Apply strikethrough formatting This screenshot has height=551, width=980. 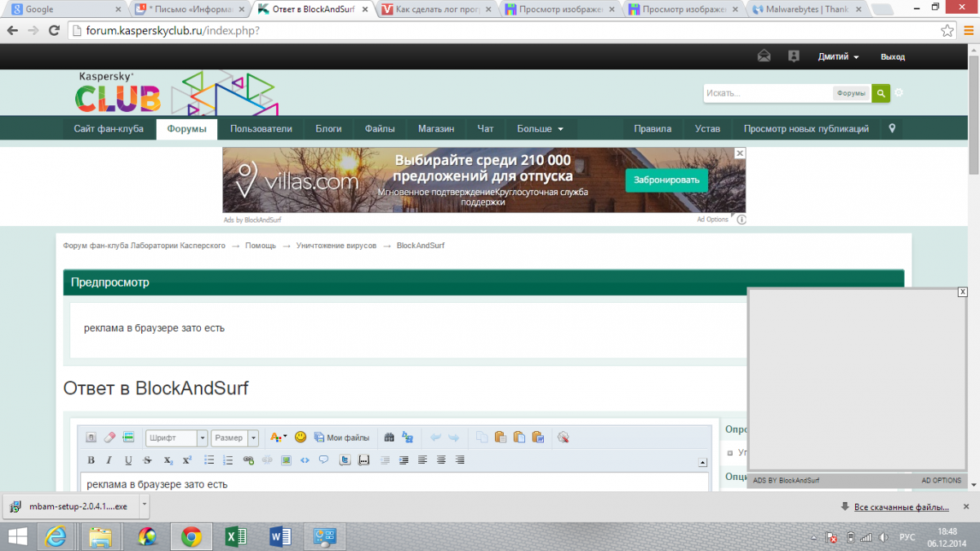[x=148, y=460]
